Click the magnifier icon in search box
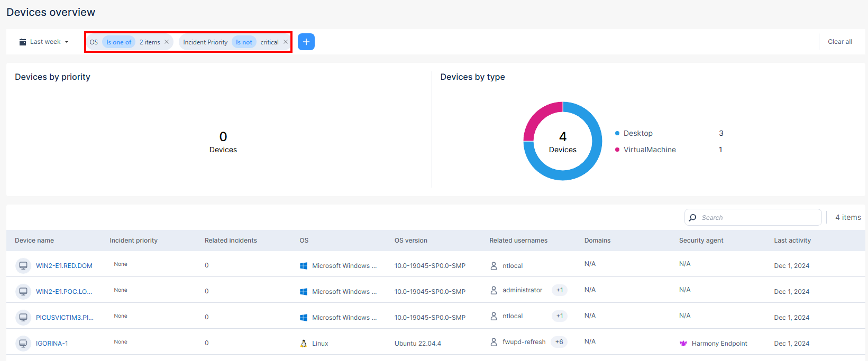The image size is (868, 361). pyautogui.click(x=693, y=217)
